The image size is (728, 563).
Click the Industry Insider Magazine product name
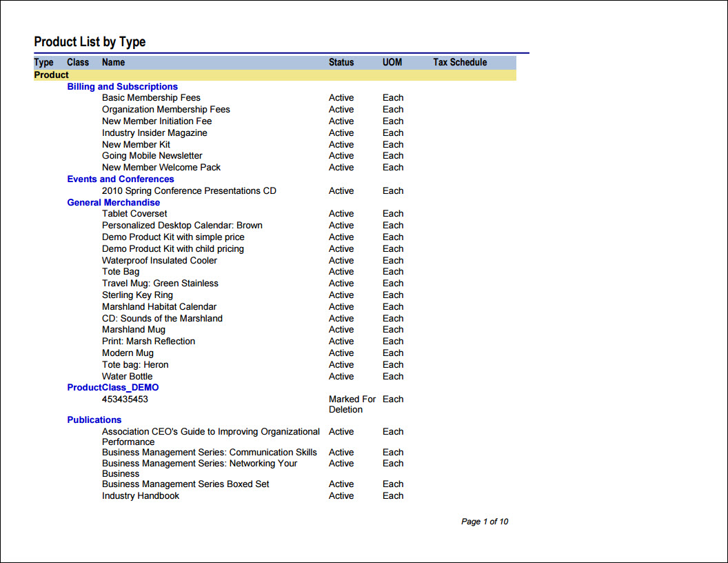click(x=154, y=133)
